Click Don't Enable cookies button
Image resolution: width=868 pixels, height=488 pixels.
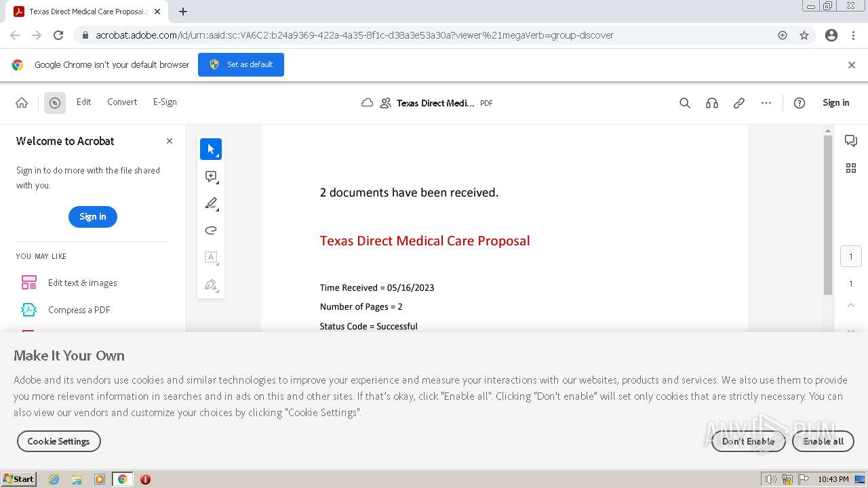(x=748, y=441)
